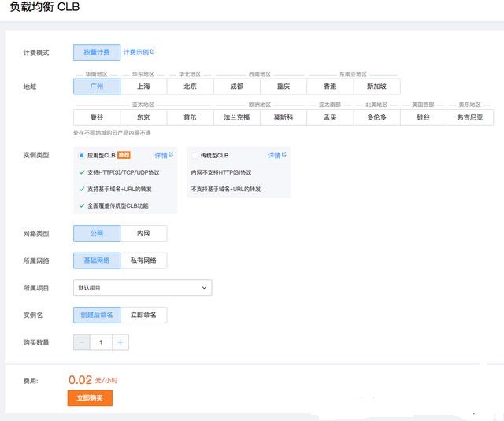Select the 传统型CLB radio button
504x421 pixels.
coord(195,156)
